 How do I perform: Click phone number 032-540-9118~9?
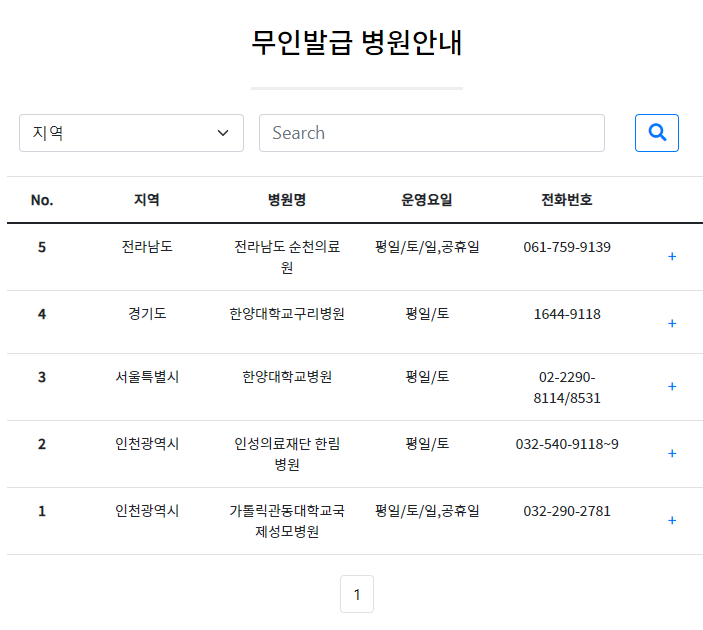pos(567,444)
